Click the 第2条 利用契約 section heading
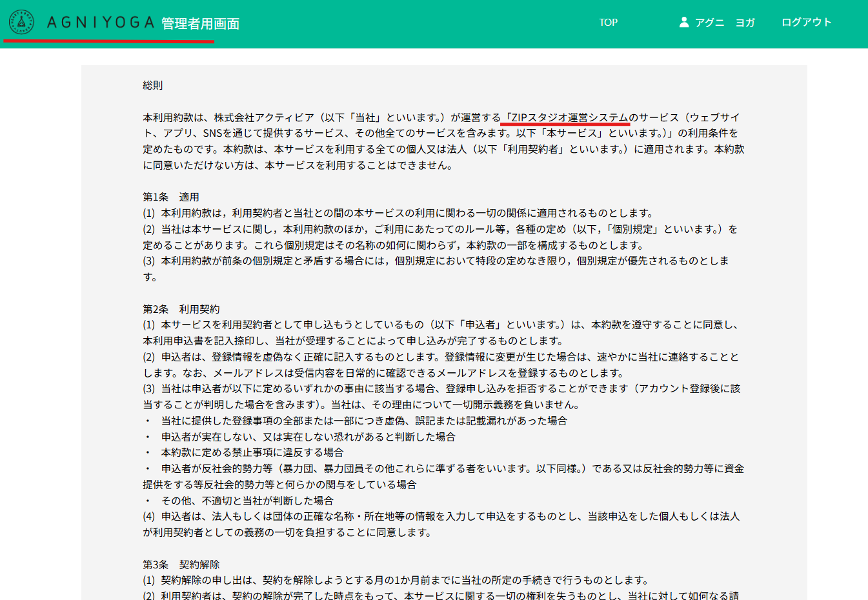868x600 pixels. 181,309
